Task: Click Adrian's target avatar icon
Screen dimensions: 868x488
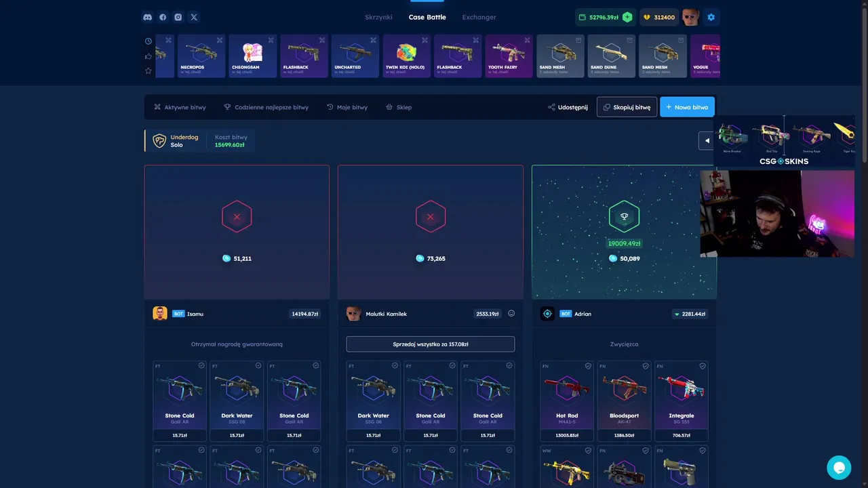Action: (x=547, y=314)
